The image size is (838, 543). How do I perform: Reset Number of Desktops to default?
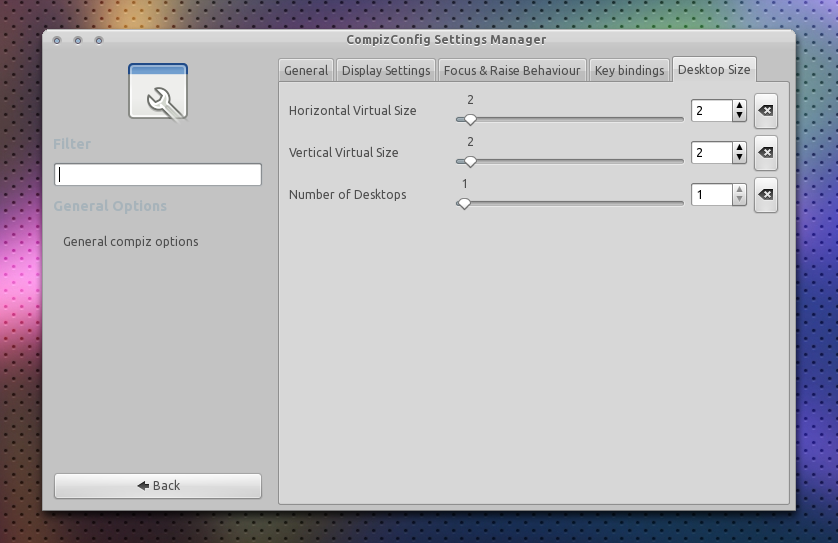766,195
